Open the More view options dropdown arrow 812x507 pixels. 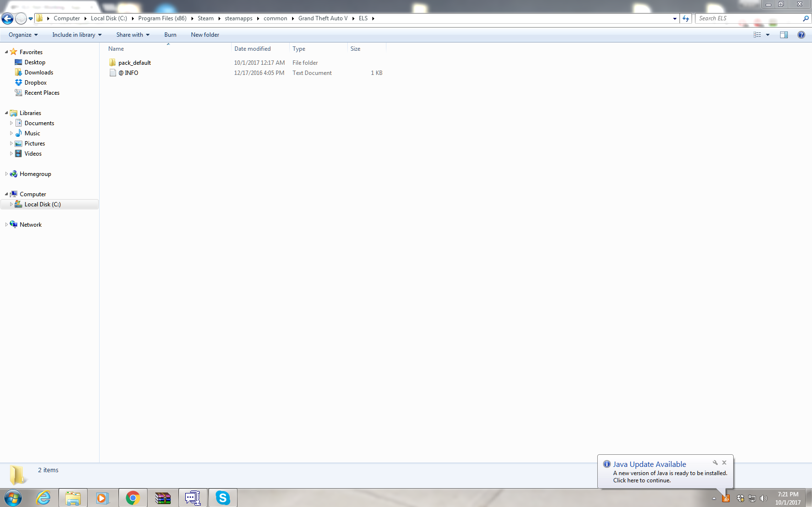point(768,35)
